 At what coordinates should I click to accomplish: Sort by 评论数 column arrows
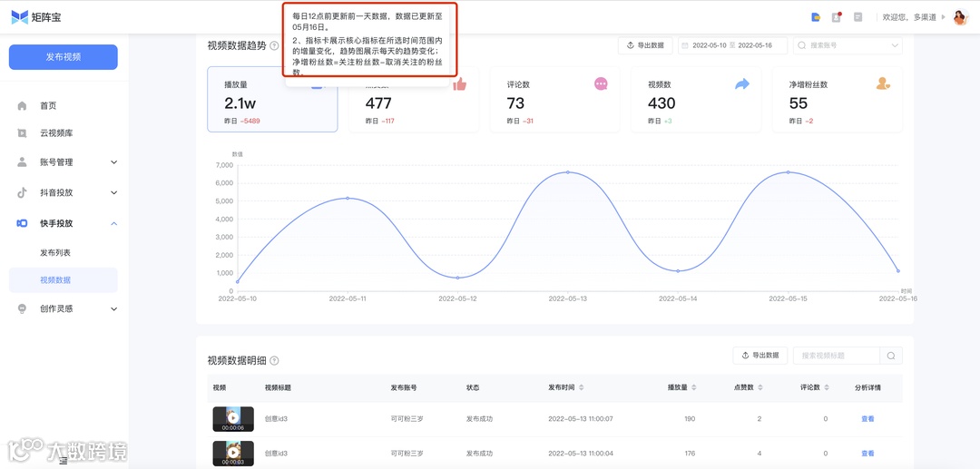tap(827, 388)
